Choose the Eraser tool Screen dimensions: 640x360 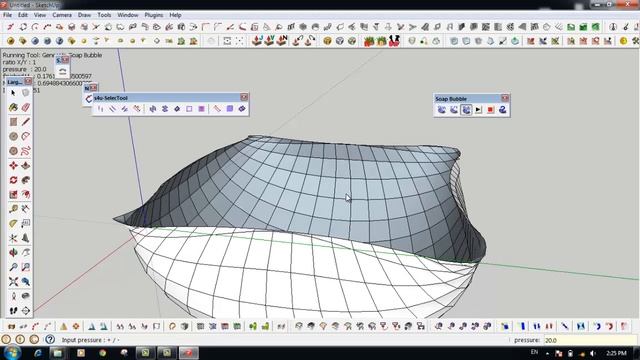pyautogui.click(x=26, y=107)
